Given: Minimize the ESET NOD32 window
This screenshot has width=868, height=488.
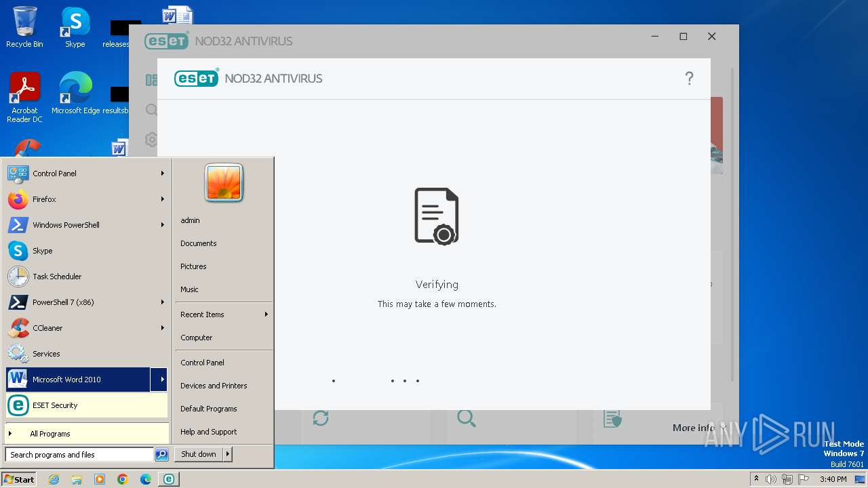Looking at the screenshot, I should click(x=655, y=37).
